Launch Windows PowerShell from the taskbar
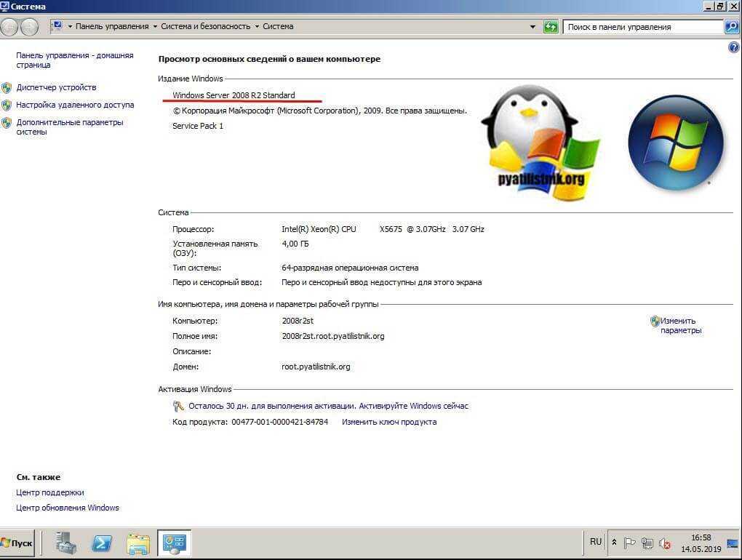 (x=102, y=543)
